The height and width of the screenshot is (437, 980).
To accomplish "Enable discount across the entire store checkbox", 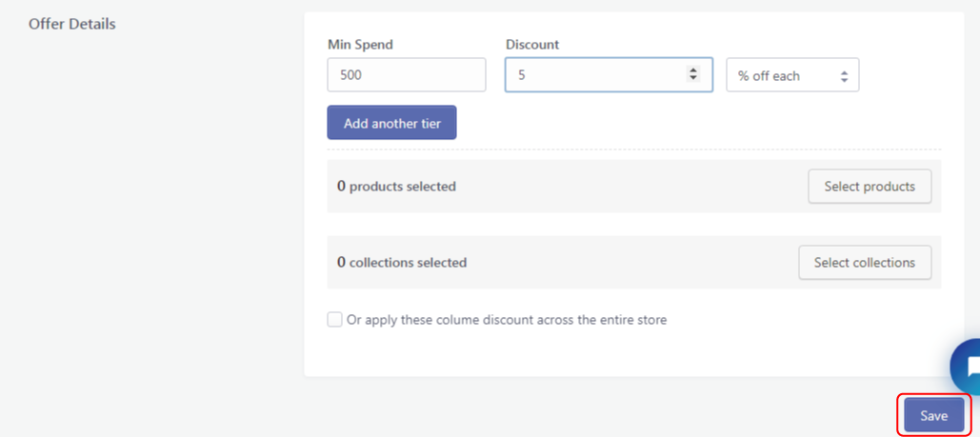I will [x=335, y=320].
